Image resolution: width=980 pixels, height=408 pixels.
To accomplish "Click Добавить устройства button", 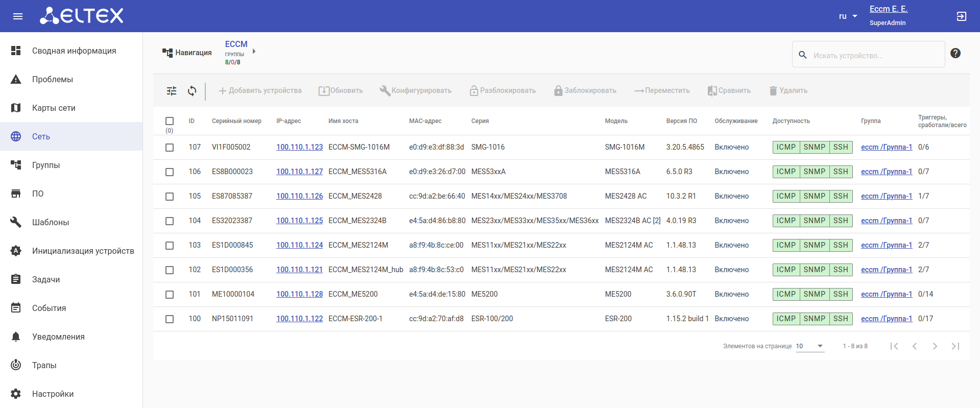I will (x=260, y=91).
